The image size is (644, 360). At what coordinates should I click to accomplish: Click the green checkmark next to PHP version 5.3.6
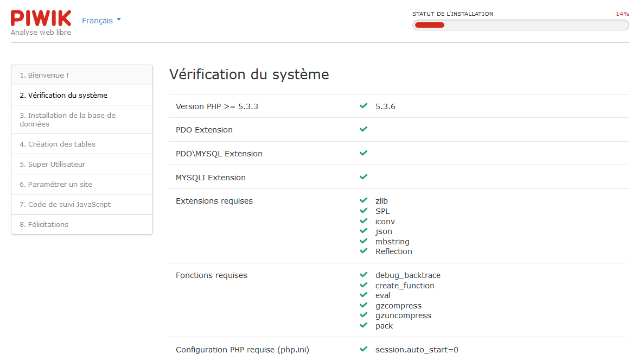(364, 106)
